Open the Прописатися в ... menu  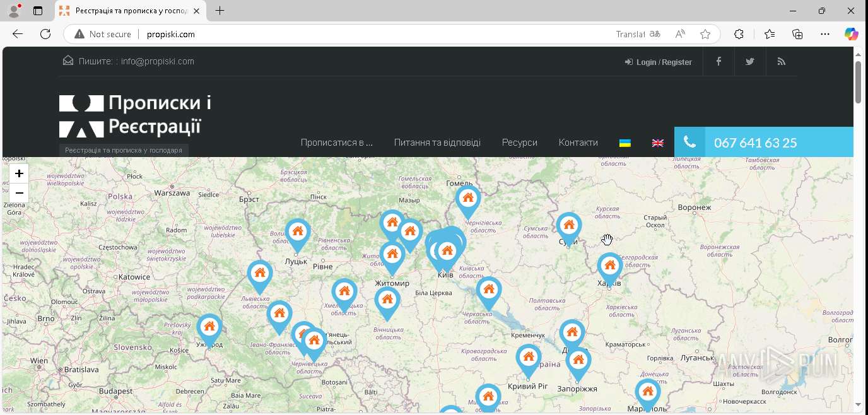337,143
